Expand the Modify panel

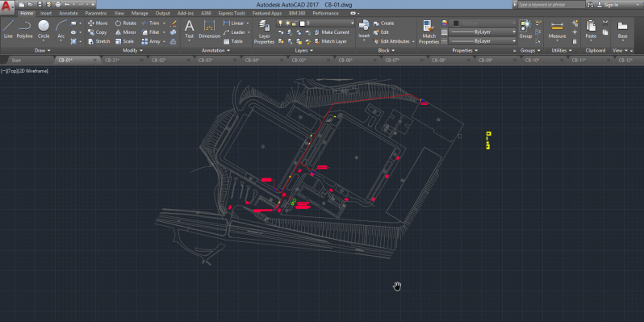132,51
